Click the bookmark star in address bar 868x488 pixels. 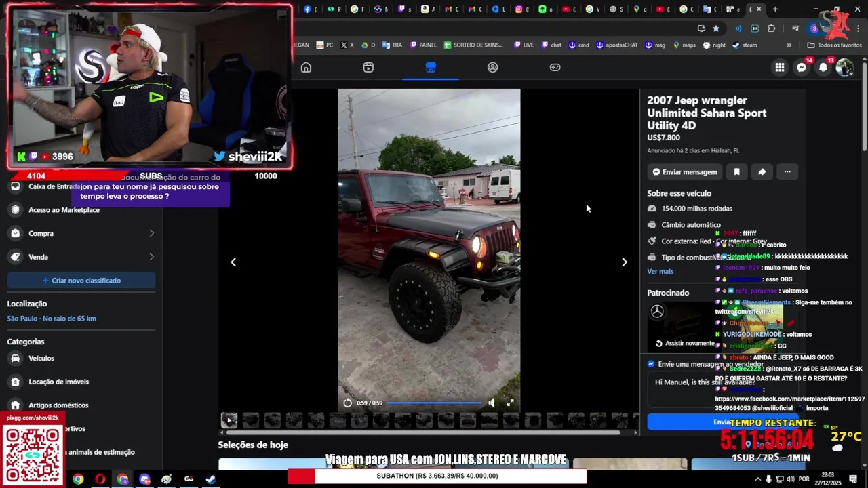click(716, 28)
